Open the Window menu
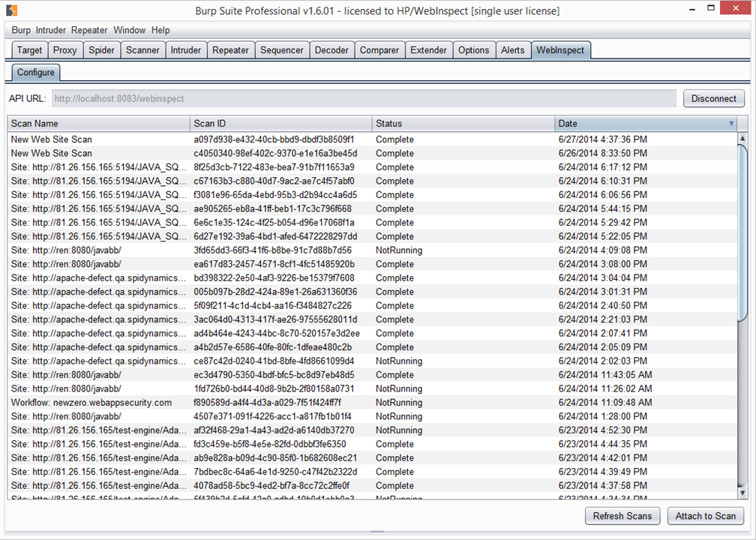 pos(129,30)
